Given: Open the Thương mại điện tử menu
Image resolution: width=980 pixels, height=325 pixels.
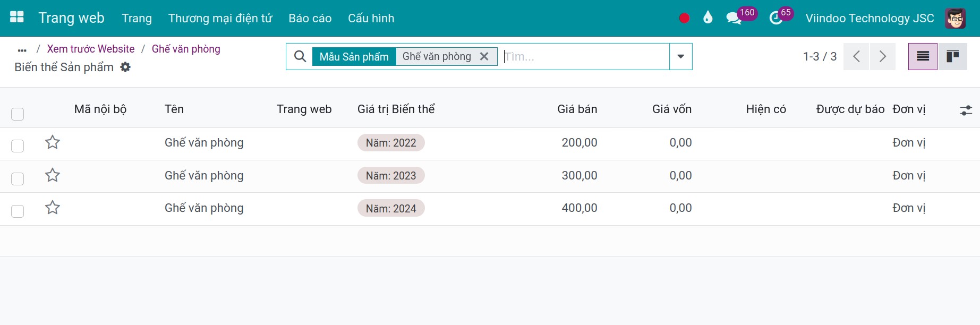Looking at the screenshot, I should [x=220, y=18].
